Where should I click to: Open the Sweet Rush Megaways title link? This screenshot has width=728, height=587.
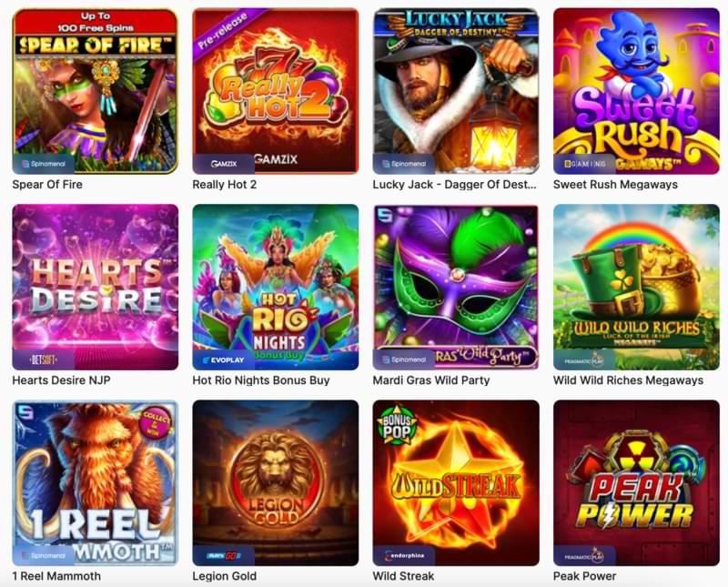coord(615,185)
